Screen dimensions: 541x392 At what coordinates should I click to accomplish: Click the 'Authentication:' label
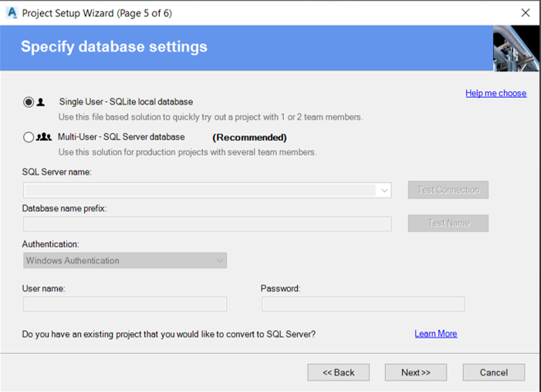click(x=50, y=244)
